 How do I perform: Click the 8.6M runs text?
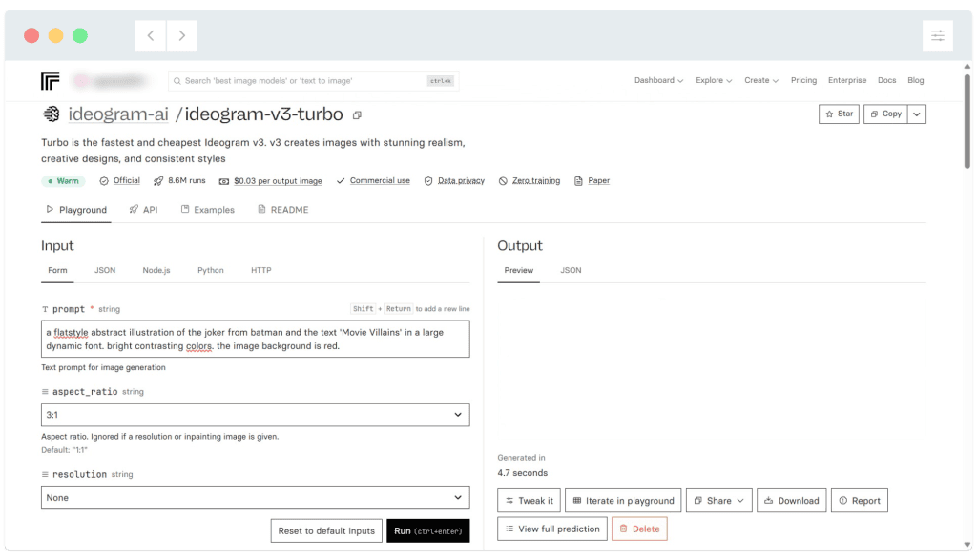click(186, 180)
